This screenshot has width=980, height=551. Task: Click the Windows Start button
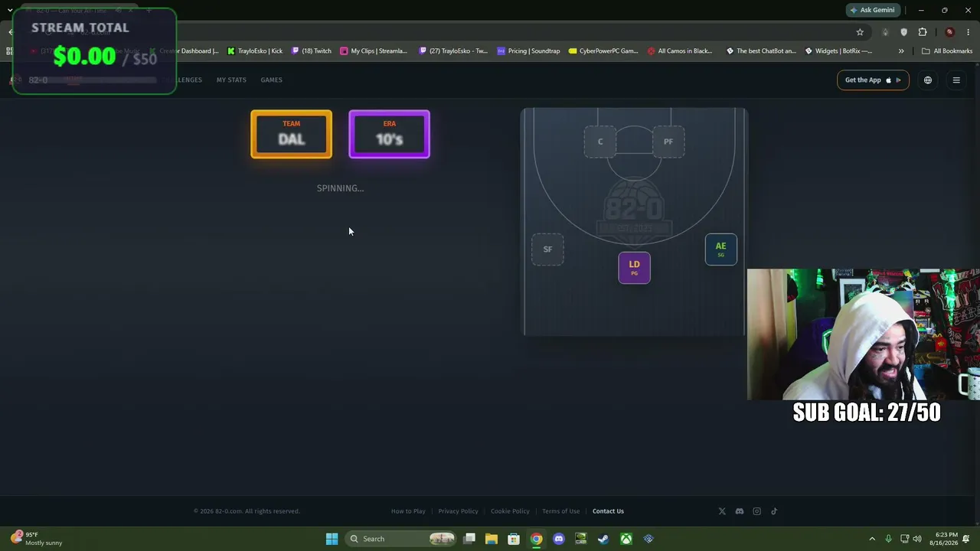tap(332, 539)
